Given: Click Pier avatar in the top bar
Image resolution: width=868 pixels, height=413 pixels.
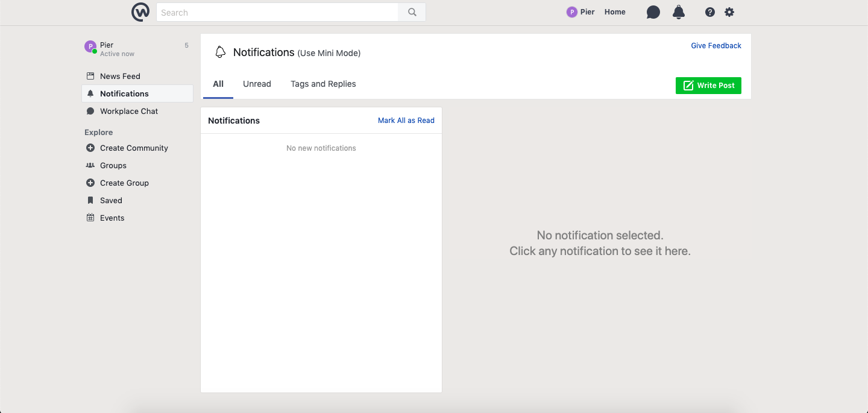Looking at the screenshot, I should click(572, 12).
